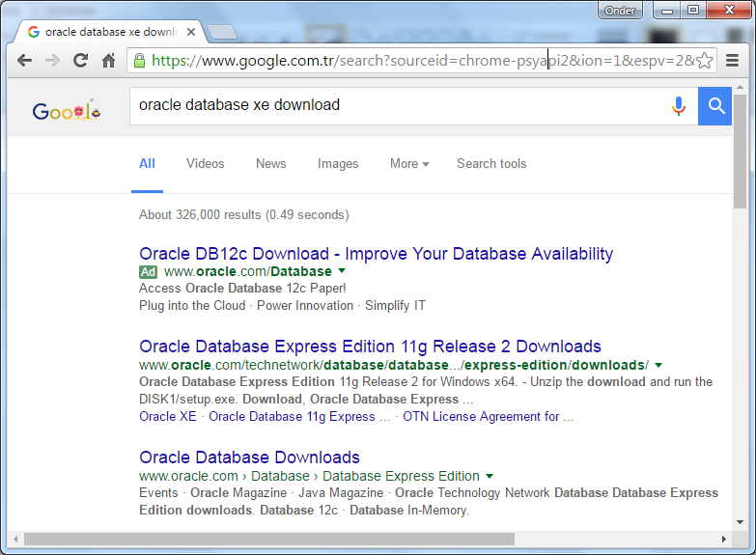
Task: Click the scroll right arrow
Action: tap(724, 540)
